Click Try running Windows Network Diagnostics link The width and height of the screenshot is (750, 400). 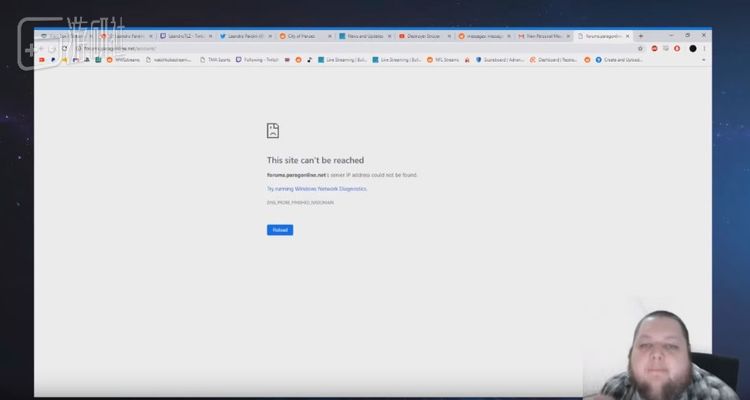(317, 188)
